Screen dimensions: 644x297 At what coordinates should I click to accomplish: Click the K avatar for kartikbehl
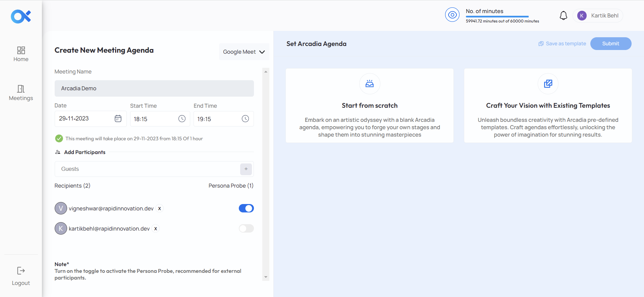(x=61, y=229)
